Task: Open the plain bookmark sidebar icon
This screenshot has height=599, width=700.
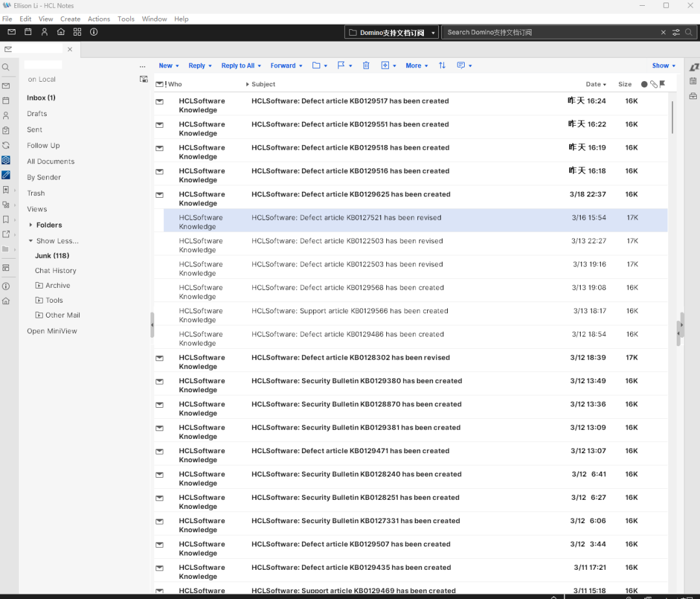Action: coord(6,220)
